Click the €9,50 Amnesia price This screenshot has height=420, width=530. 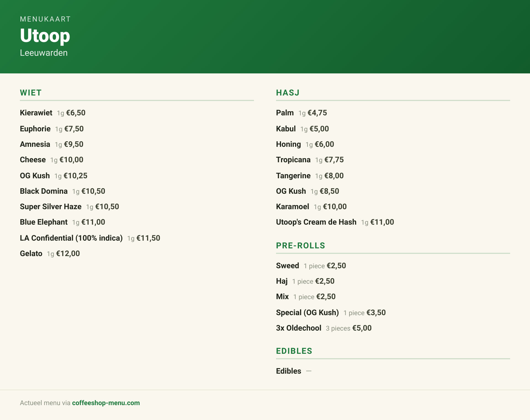point(74,144)
